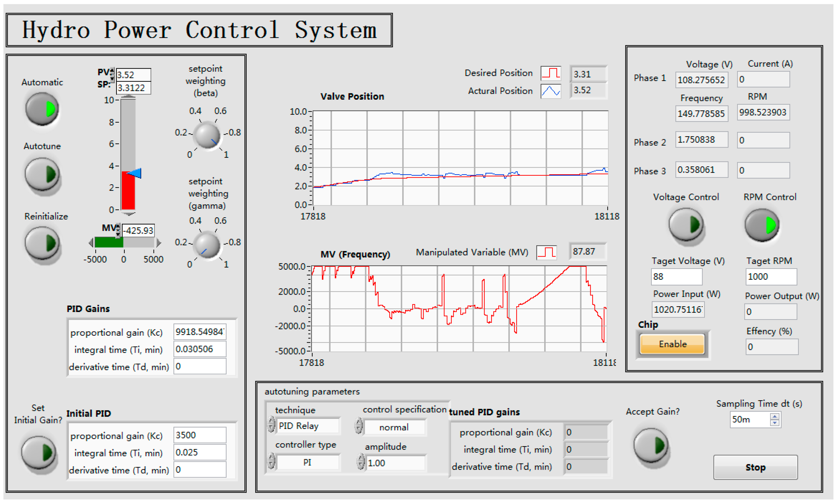This screenshot has width=838, height=504.
Task: Click the MV value field -425.93
Action: (138, 230)
